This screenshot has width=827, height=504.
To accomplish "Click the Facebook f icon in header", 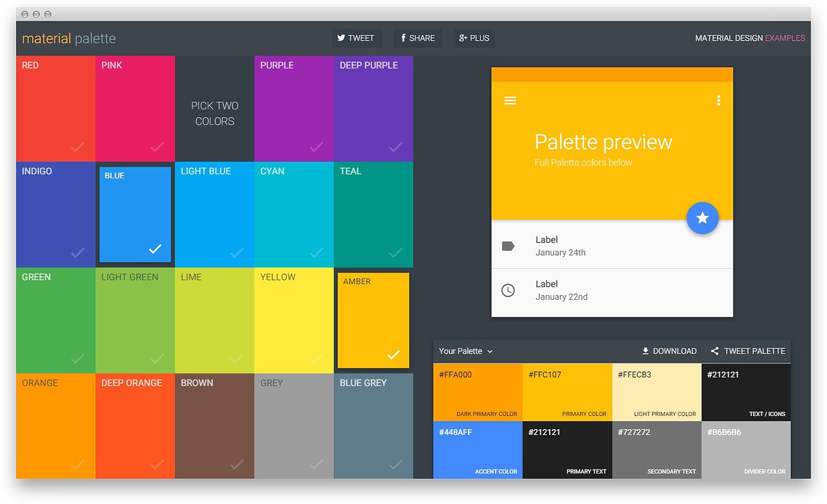I will 403,38.
